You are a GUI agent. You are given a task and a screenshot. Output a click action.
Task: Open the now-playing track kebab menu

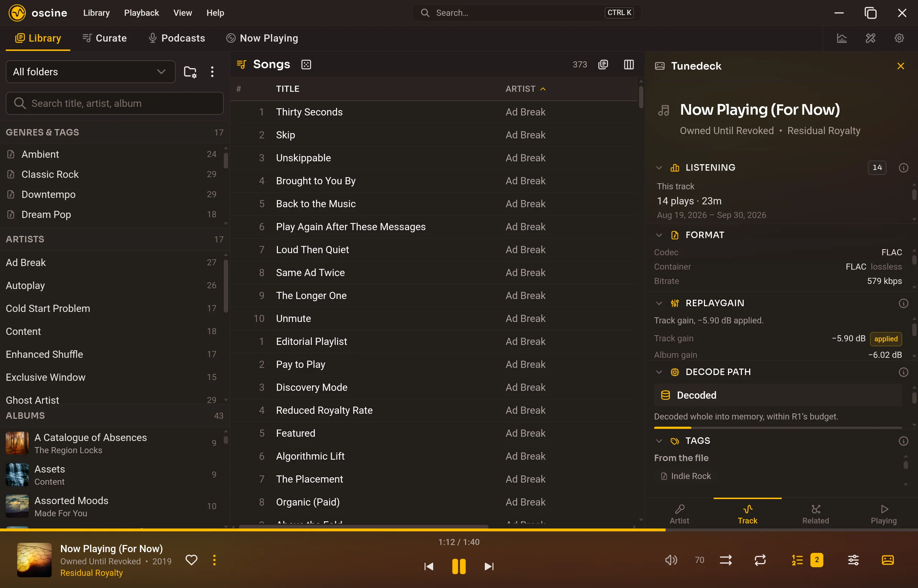[214, 560]
